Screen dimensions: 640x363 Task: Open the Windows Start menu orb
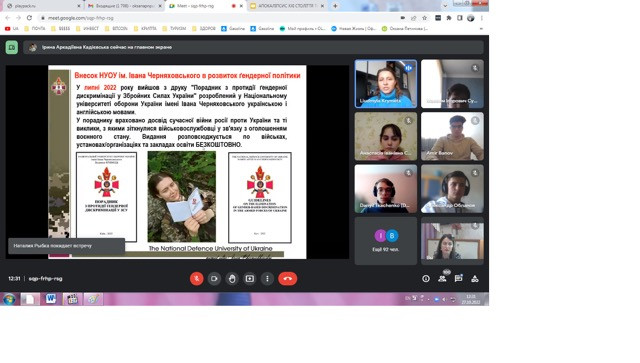coord(9,299)
